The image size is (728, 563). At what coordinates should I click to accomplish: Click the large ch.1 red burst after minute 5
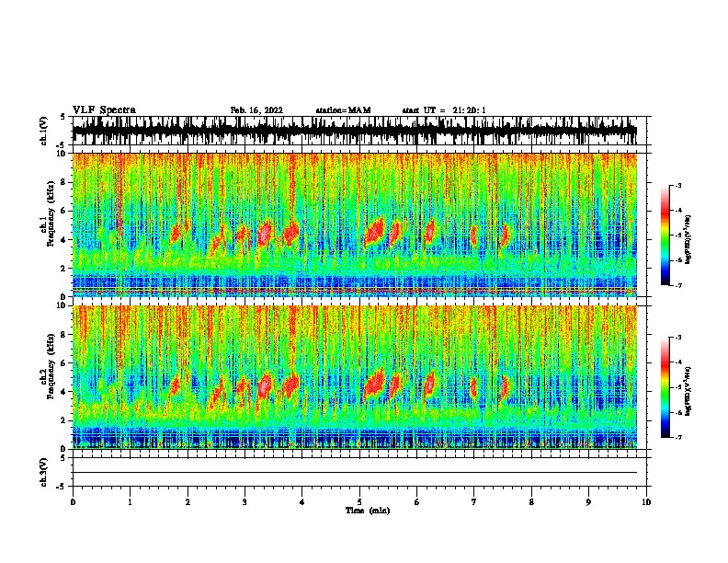point(374,232)
